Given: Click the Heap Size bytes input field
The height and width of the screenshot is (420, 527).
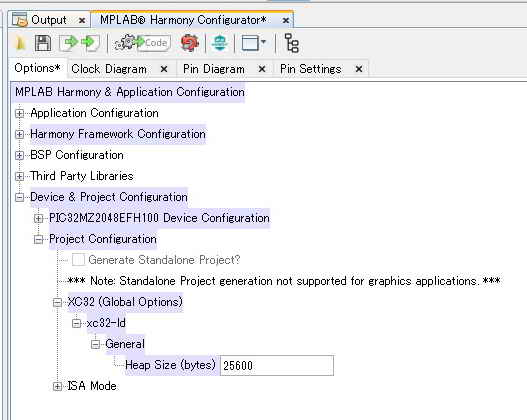Looking at the screenshot, I should (277, 365).
